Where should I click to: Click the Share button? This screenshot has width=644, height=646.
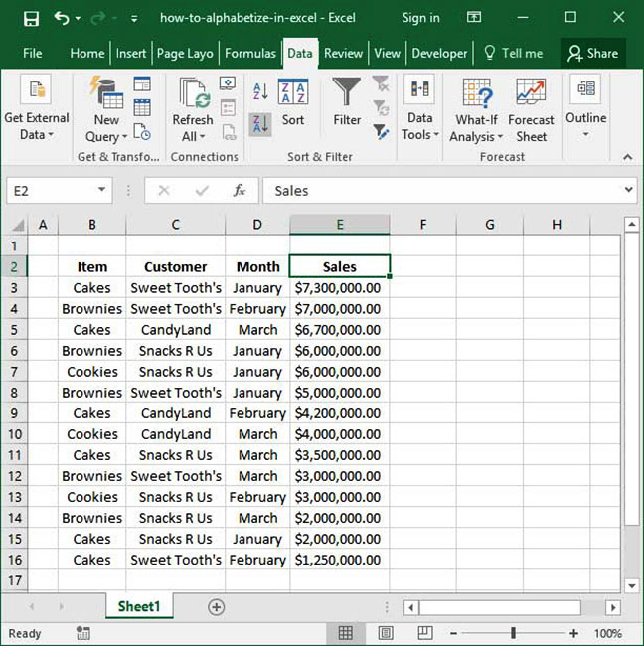click(592, 54)
